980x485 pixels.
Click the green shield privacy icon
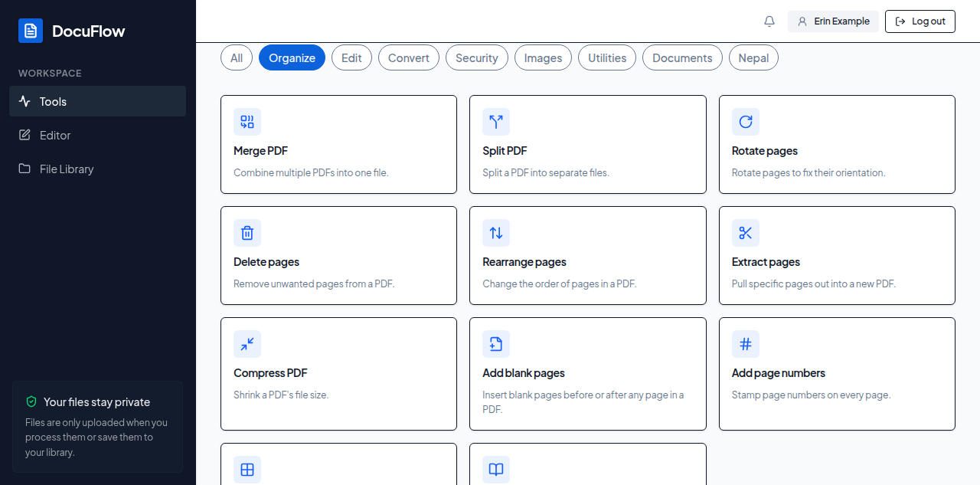point(31,401)
